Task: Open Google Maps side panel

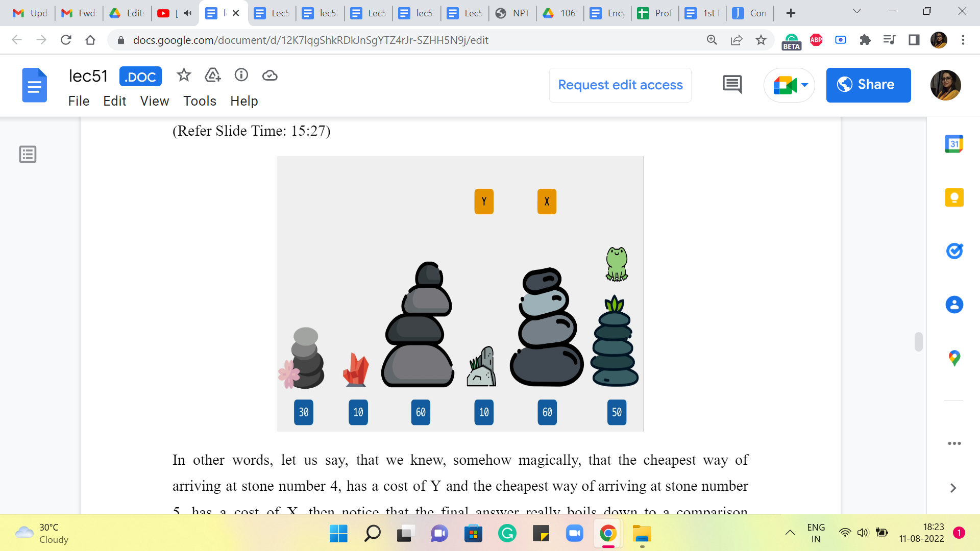Action: coord(954,358)
